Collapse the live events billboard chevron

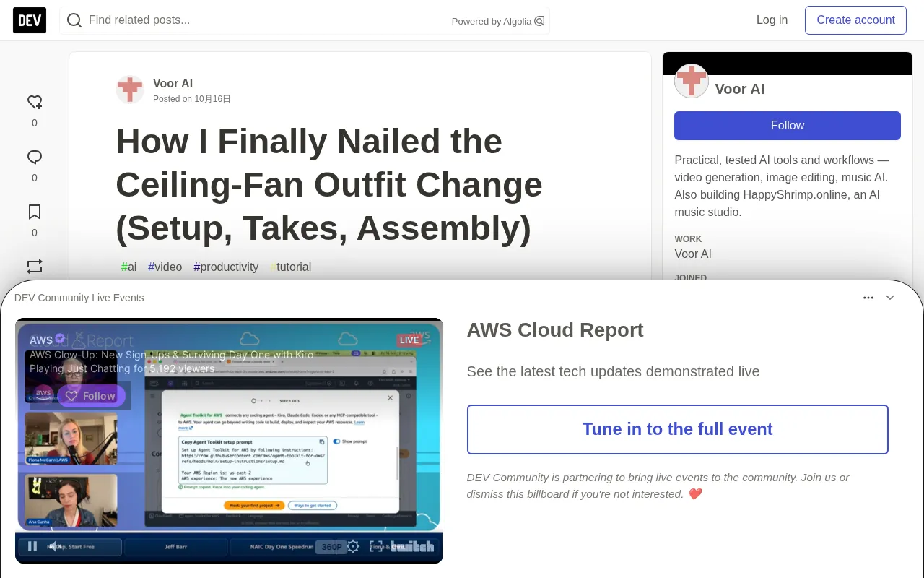point(890,298)
